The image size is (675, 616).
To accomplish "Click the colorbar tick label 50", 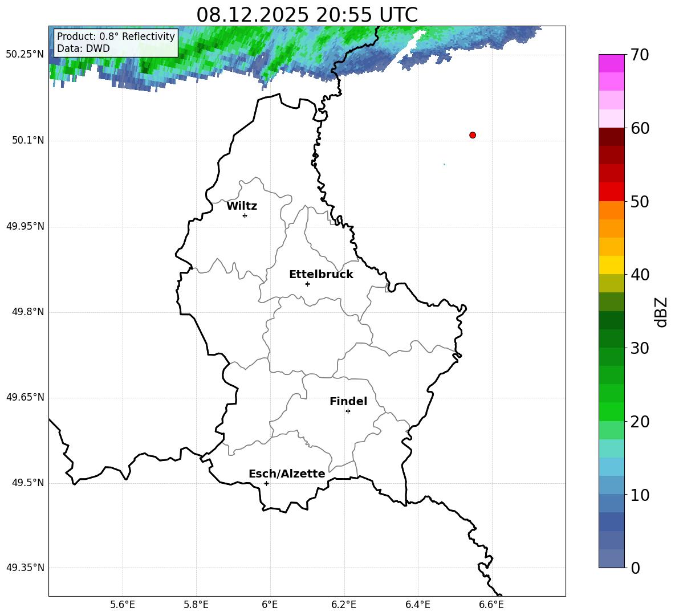I will click(x=640, y=201).
